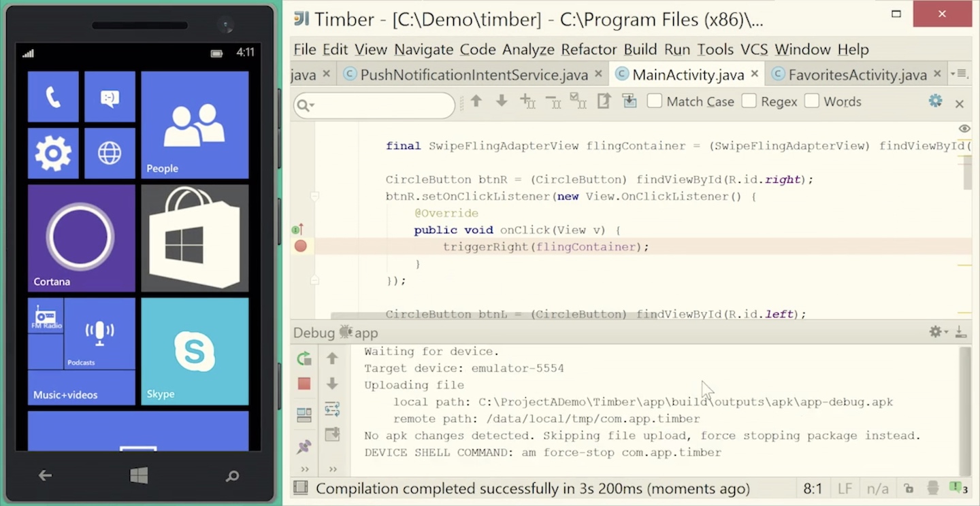The height and width of the screenshot is (506, 980).
Task: Click the soft-wrap console output icon
Action: click(x=332, y=409)
